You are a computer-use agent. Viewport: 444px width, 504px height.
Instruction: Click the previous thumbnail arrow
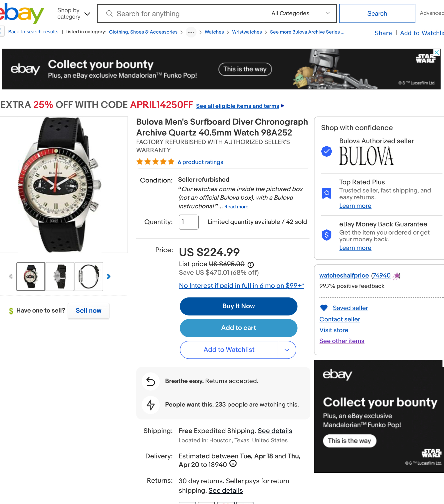pos(11,276)
